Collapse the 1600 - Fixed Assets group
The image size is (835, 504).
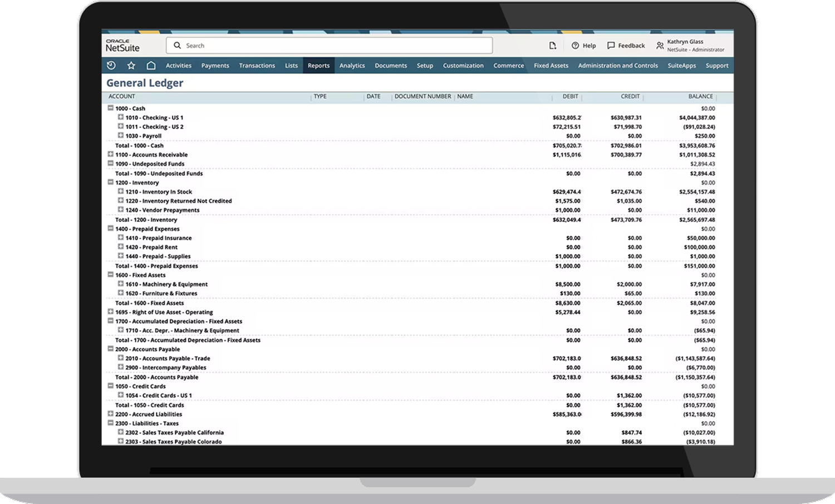coord(110,275)
